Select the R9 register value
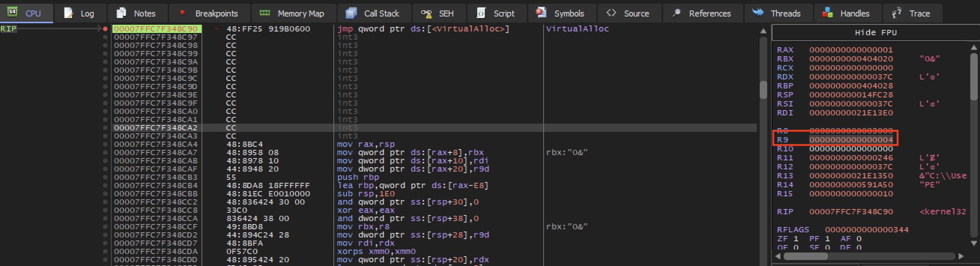Viewport: 980px width, 266px height. [851, 140]
